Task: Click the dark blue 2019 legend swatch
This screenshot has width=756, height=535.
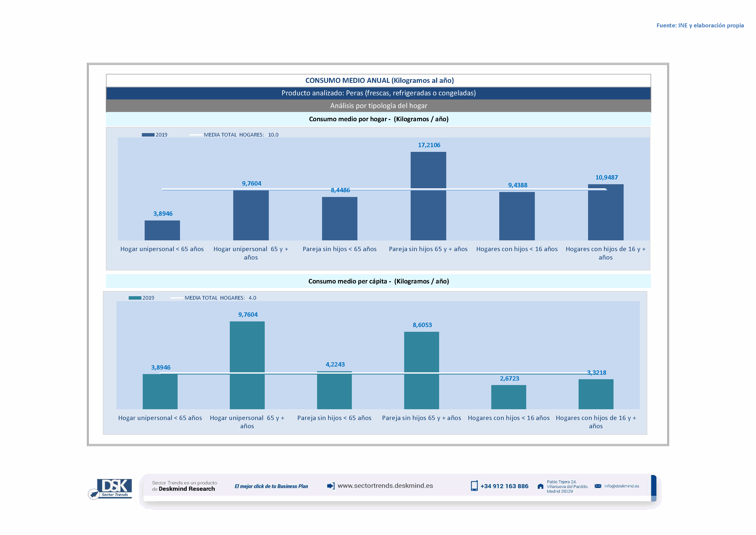Action: tap(148, 135)
